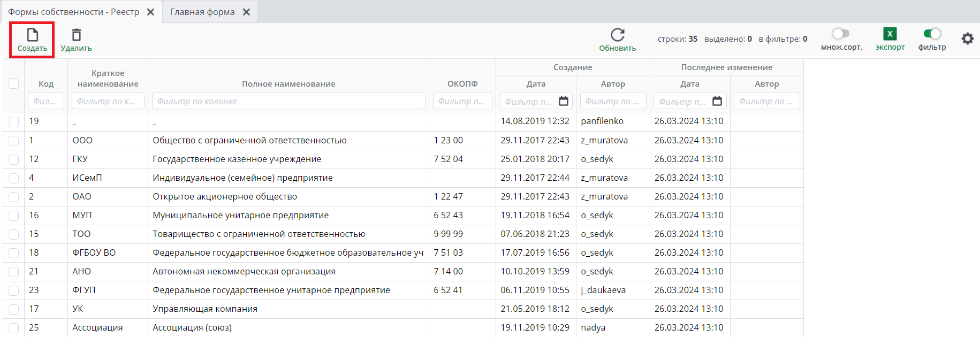Open calendar in Последнее изменение Дата filter
The image size is (980, 337).
pos(717,101)
